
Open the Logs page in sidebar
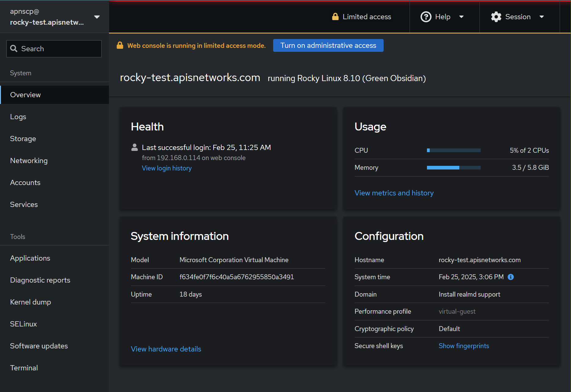pyautogui.click(x=18, y=117)
